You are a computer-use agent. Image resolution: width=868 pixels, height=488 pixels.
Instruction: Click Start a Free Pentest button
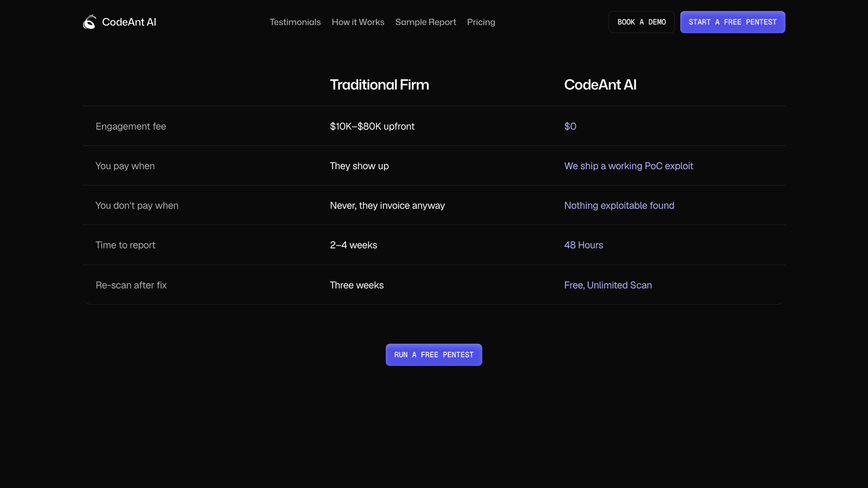pos(733,22)
